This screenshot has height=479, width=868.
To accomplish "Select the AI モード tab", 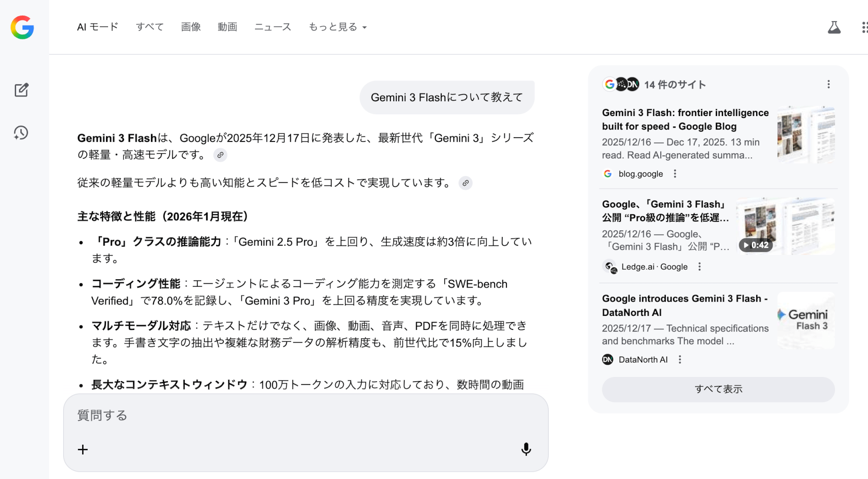I will click(x=97, y=27).
